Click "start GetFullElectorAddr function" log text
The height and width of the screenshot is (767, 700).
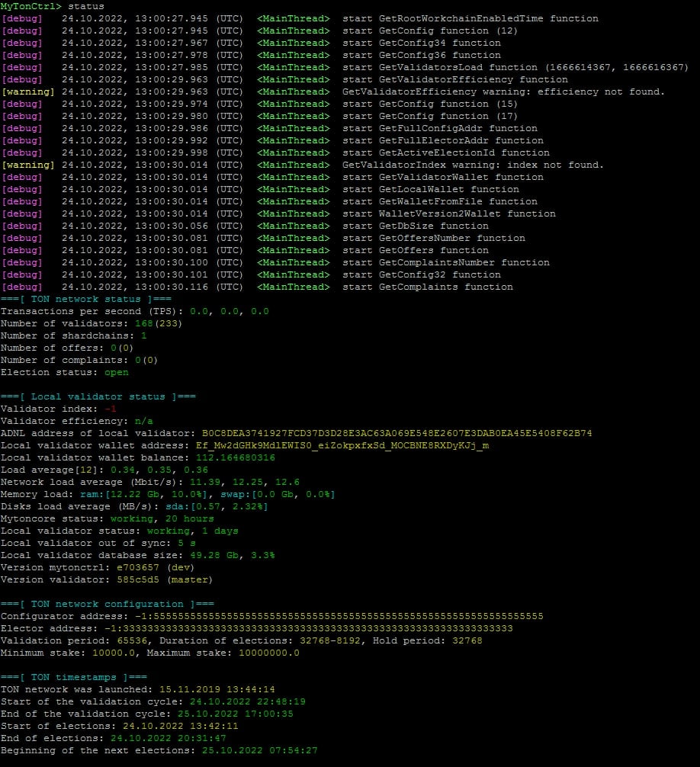click(x=443, y=141)
